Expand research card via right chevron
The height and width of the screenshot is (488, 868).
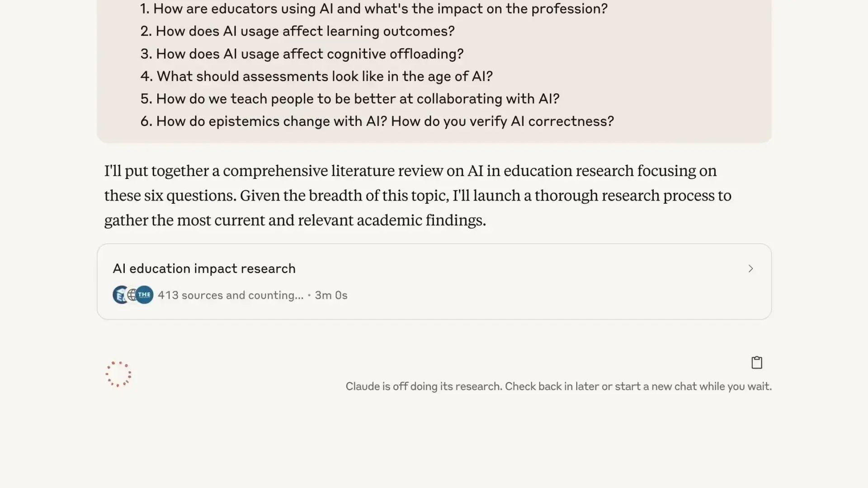750,269
